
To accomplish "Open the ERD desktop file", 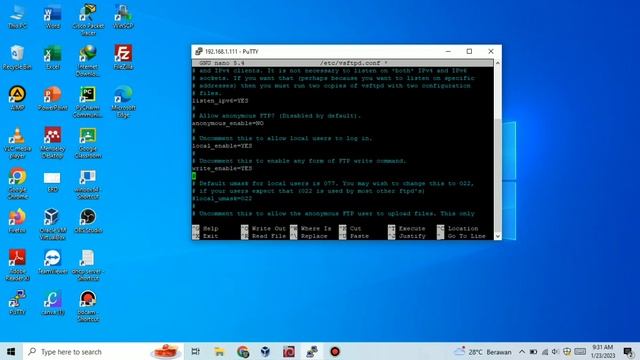I will coord(52,181).
